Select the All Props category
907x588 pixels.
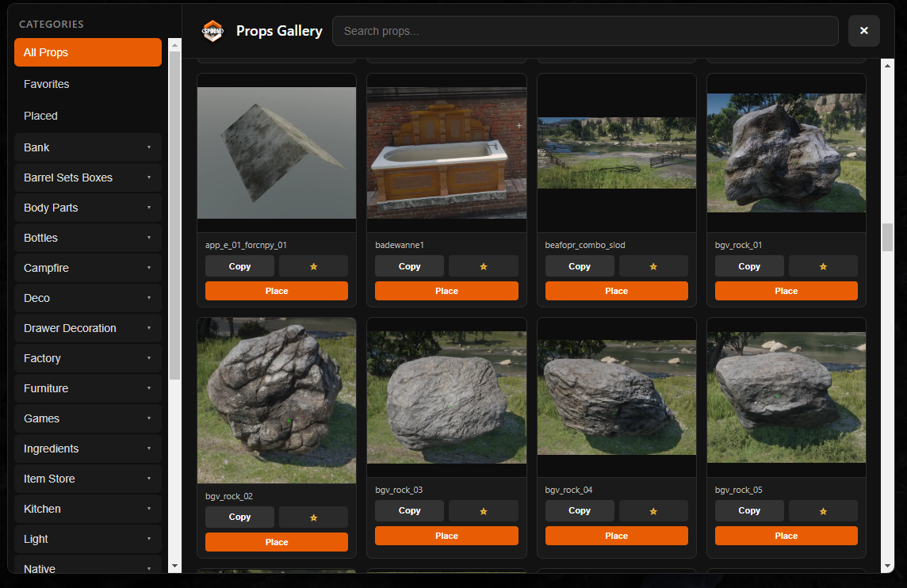pos(88,52)
